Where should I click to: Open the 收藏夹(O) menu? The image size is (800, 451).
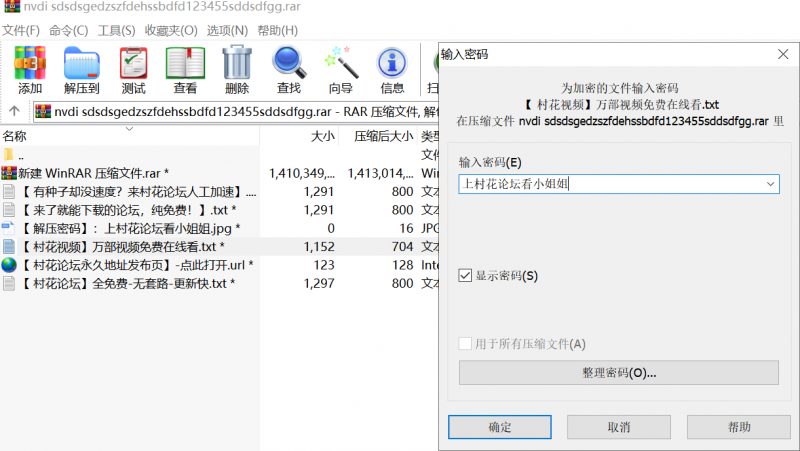click(171, 31)
